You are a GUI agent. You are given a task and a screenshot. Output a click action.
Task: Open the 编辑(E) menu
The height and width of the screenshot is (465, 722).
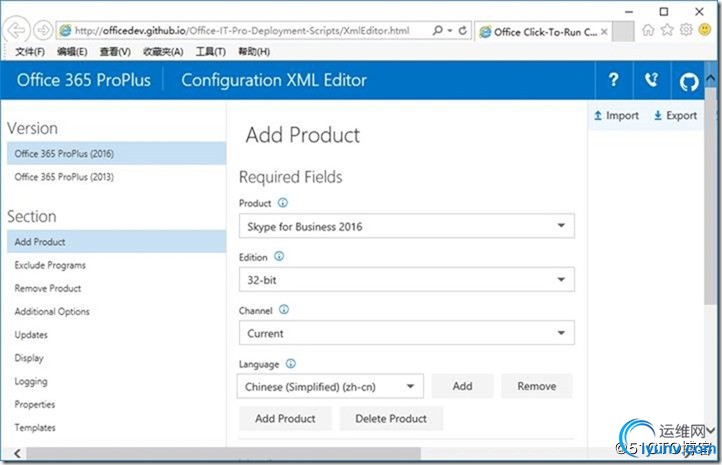pyautogui.click(x=72, y=52)
